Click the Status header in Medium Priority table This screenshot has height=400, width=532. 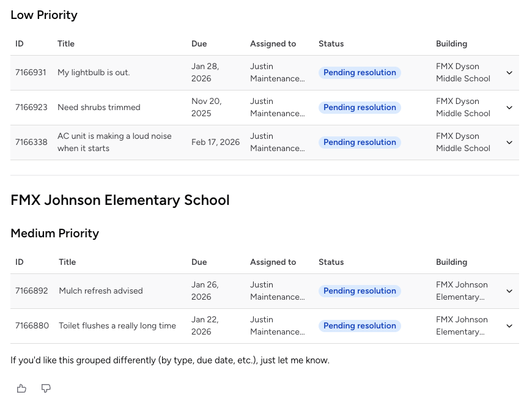331,262
